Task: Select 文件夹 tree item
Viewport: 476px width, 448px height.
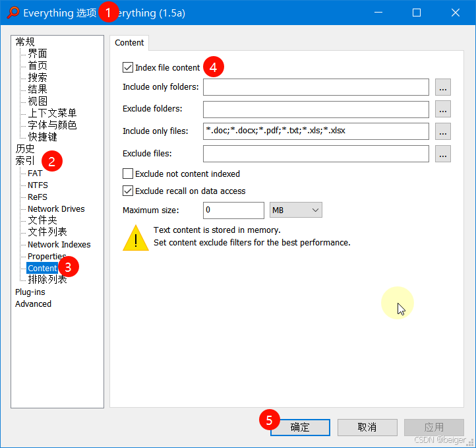Action: point(42,220)
